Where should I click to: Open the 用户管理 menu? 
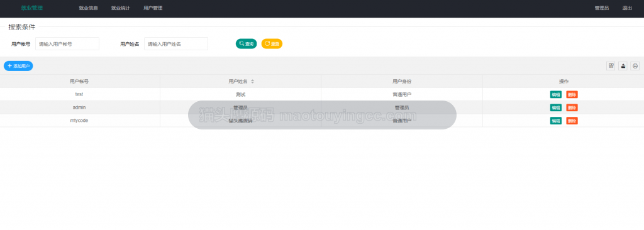pos(153,8)
